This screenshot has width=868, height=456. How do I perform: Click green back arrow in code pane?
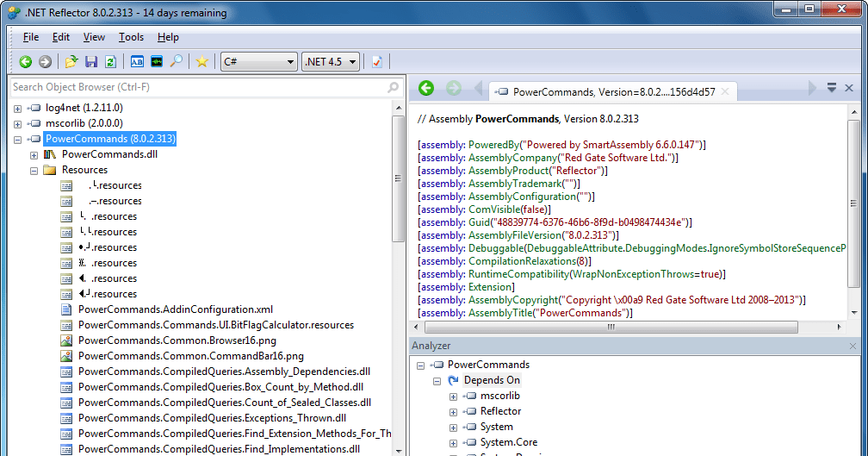[x=426, y=88]
